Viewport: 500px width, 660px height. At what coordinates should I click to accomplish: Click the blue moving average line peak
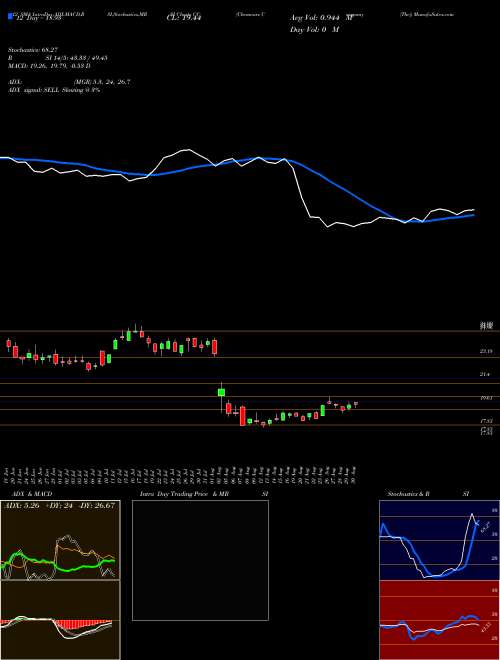(263, 159)
